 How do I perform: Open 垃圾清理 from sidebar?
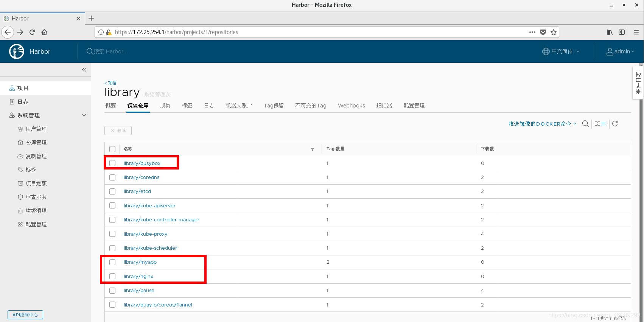tap(36, 211)
